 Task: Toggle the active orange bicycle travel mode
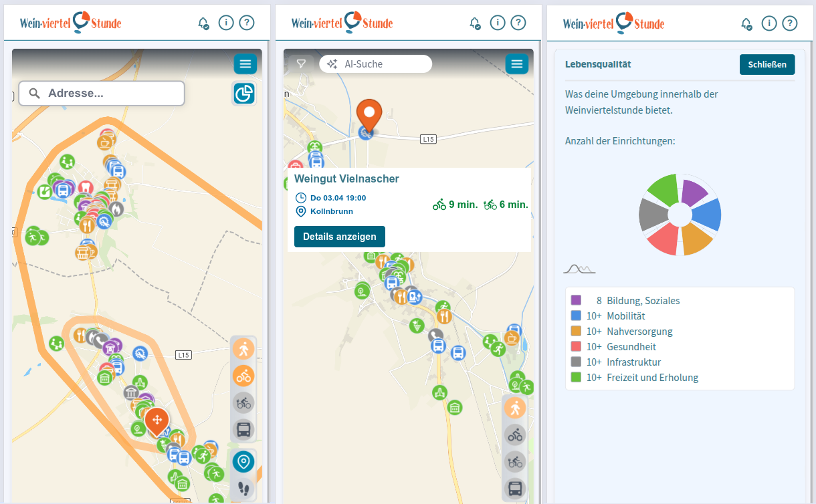pyautogui.click(x=244, y=376)
